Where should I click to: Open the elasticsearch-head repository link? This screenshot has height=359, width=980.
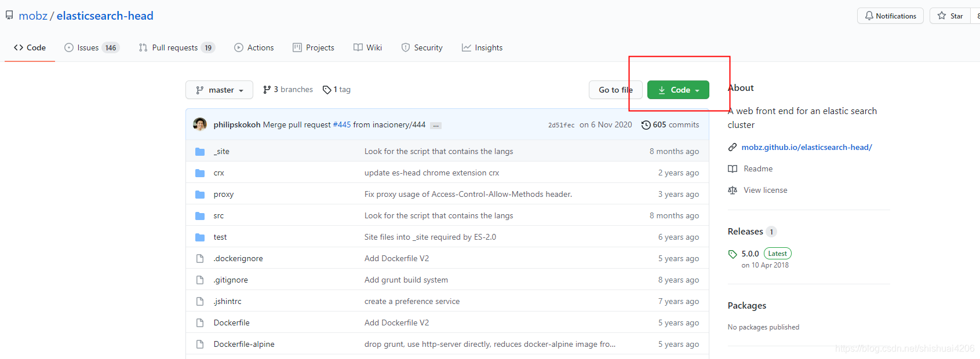(x=105, y=16)
